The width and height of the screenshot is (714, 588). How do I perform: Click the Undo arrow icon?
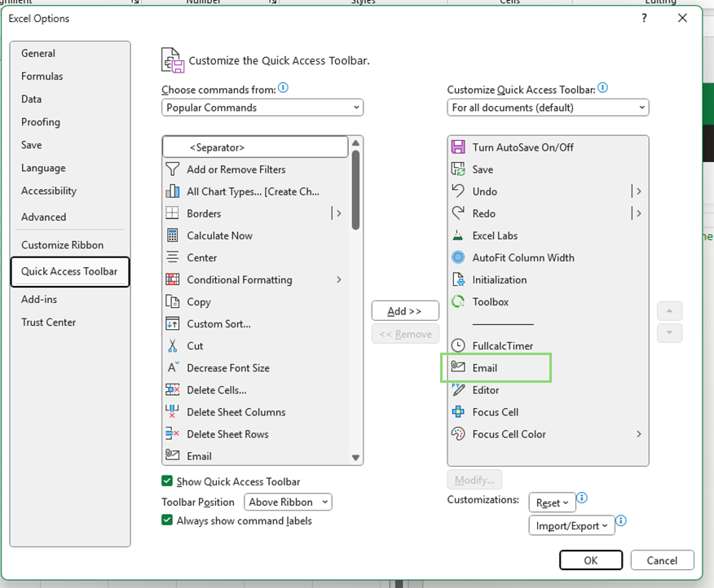tap(458, 191)
